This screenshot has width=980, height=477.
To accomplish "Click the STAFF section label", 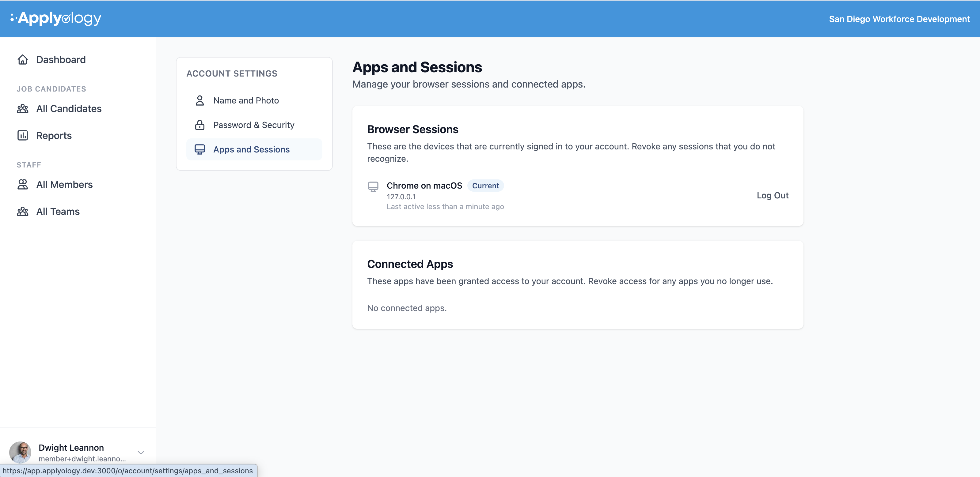I will click(x=29, y=165).
